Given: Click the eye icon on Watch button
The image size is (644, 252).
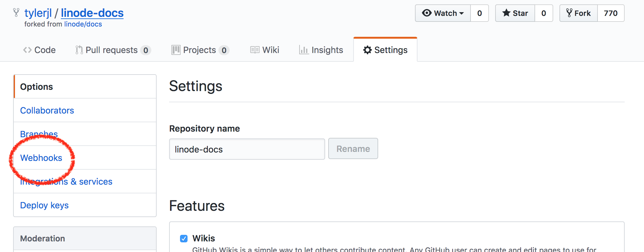Looking at the screenshot, I should pos(427,13).
